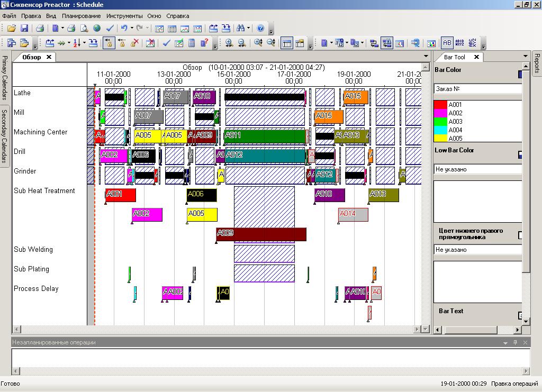Toggle the AB horizontal bar text mode
This screenshot has width=542, height=392.
(x=447, y=43)
